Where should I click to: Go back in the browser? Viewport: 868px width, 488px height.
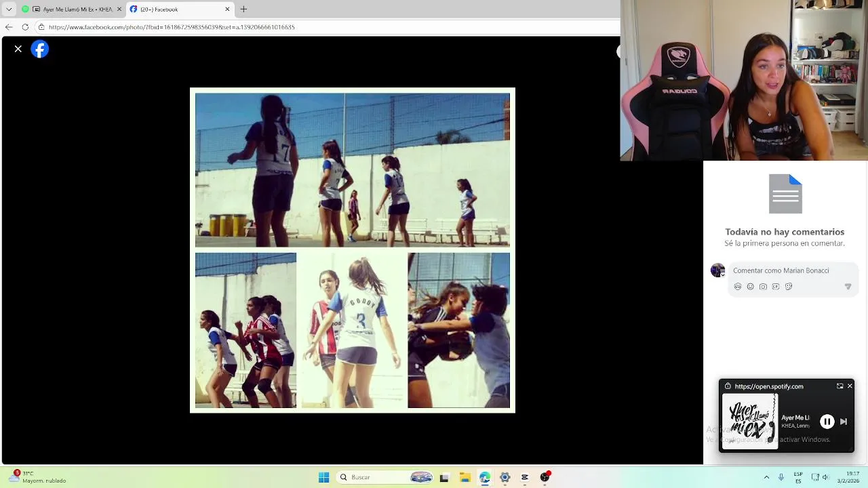point(9,27)
